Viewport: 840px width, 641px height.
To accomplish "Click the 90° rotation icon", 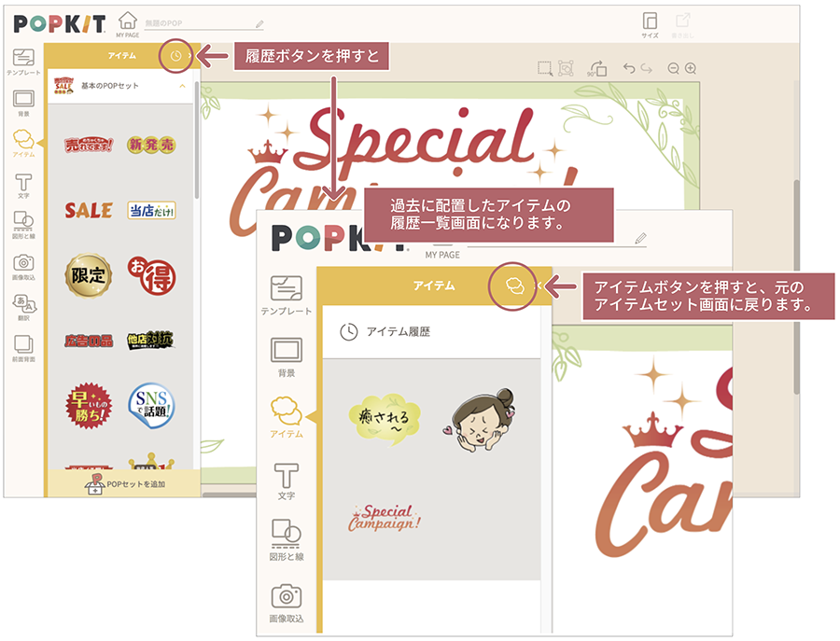I will (x=598, y=67).
